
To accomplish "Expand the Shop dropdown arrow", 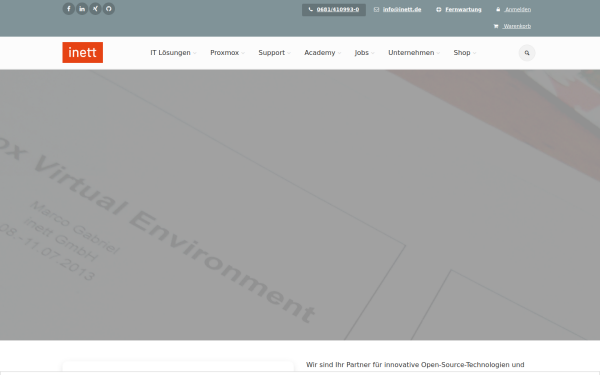I will point(474,53).
